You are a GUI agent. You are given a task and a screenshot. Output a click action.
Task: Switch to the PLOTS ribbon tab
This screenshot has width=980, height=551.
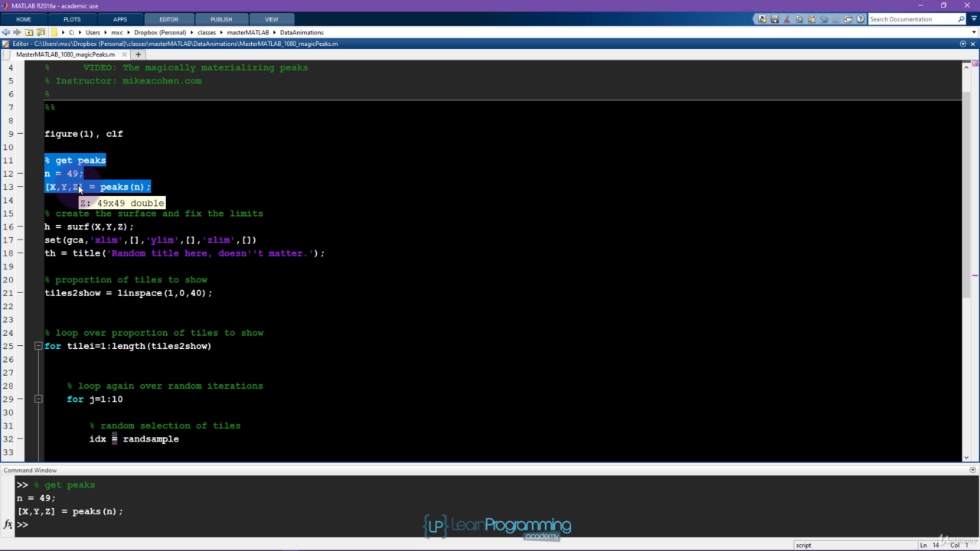(x=72, y=19)
